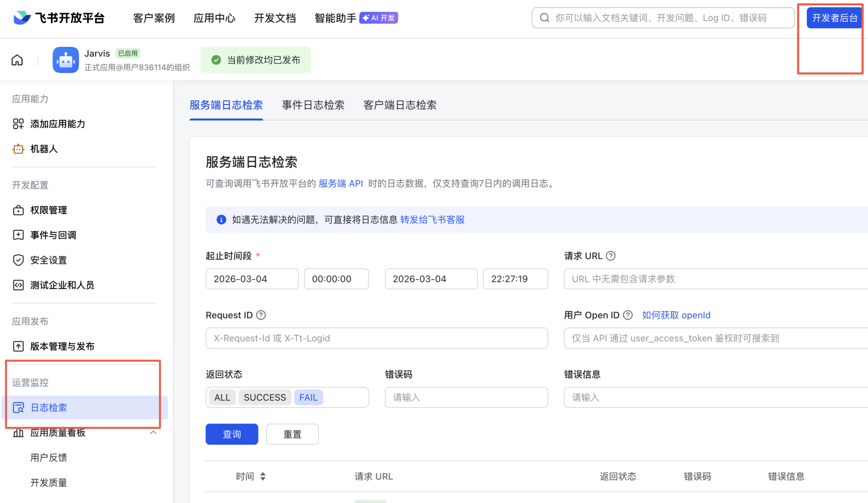Image resolution: width=868 pixels, height=503 pixels.
Task: Open start date picker 2026-03-04
Action: pyautogui.click(x=252, y=279)
